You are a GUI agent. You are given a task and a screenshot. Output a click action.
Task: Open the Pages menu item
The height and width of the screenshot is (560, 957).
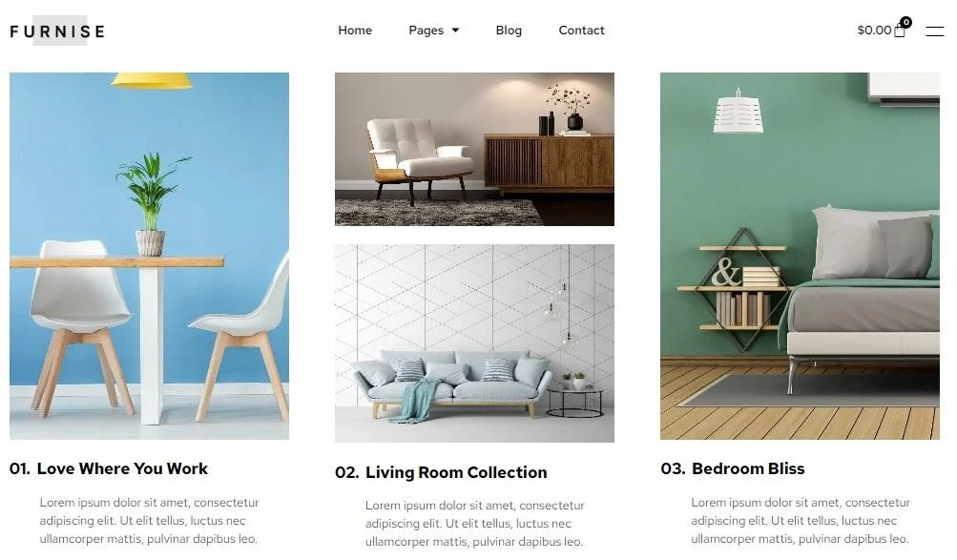point(426,30)
